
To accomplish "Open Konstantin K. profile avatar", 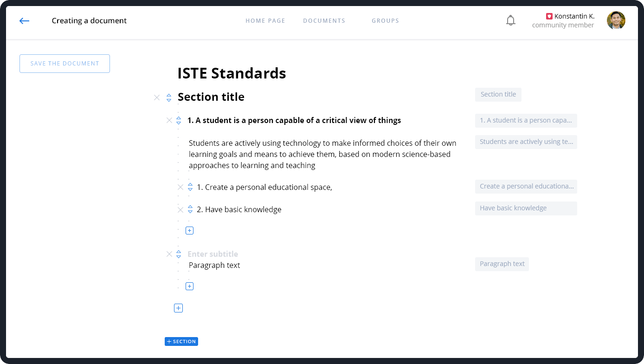I will click(x=616, y=20).
